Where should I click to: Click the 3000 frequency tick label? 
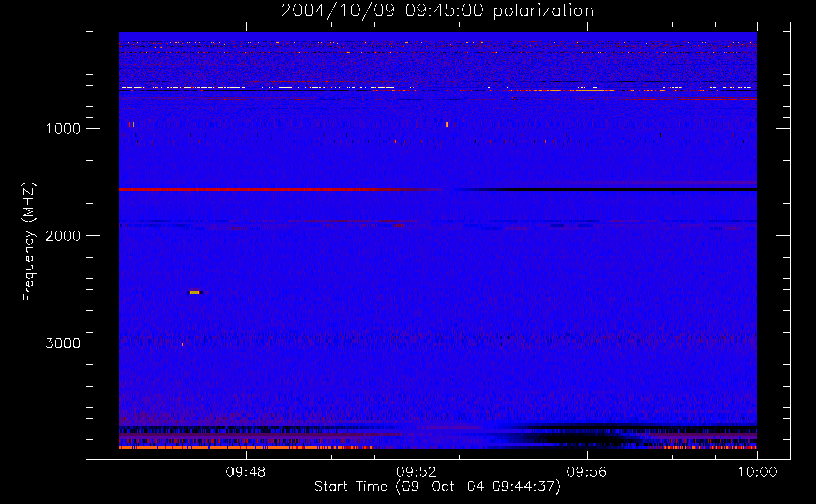pos(63,343)
